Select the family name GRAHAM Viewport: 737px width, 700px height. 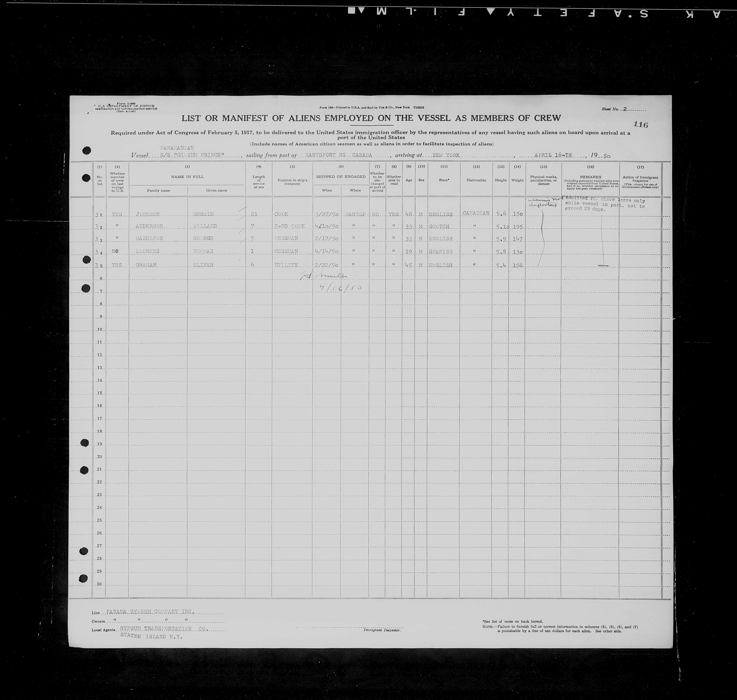(146, 265)
